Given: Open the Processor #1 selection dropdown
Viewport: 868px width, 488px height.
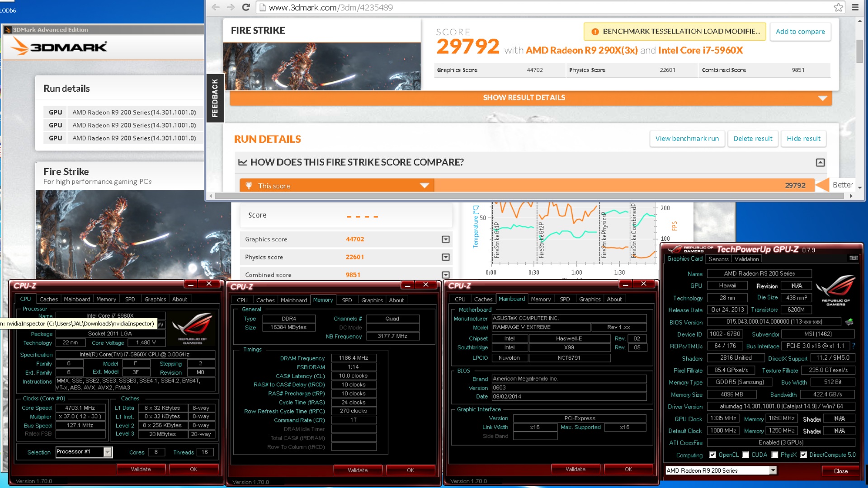Looking at the screenshot, I should tap(108, 452).
